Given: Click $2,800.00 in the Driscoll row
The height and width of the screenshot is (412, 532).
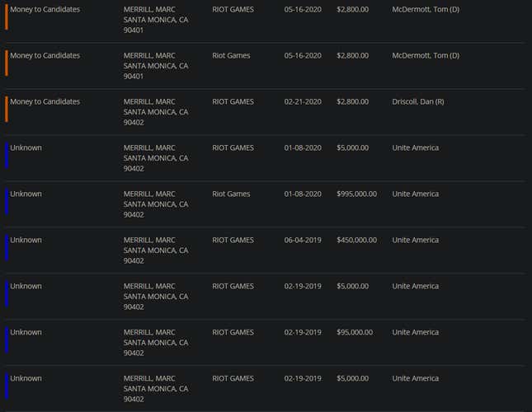Looking at the screenshot, I should click(x=352, y=101).
